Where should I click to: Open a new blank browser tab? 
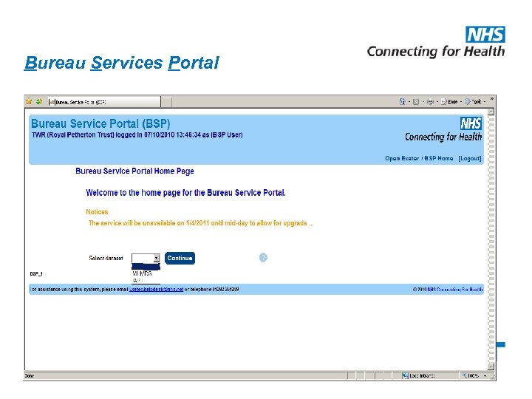point(166,102)
